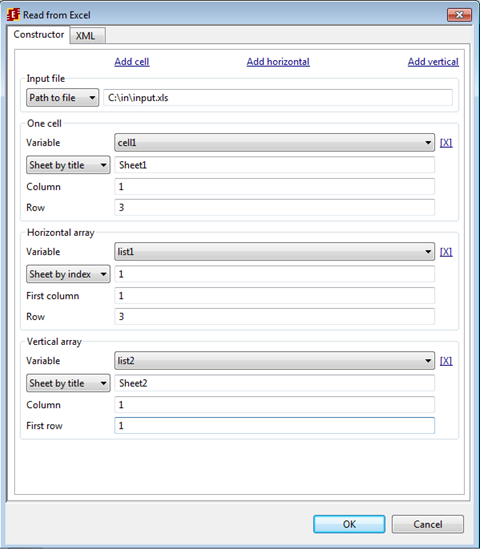Open Vertical array Sheet by title dropdown

[68, 383]
